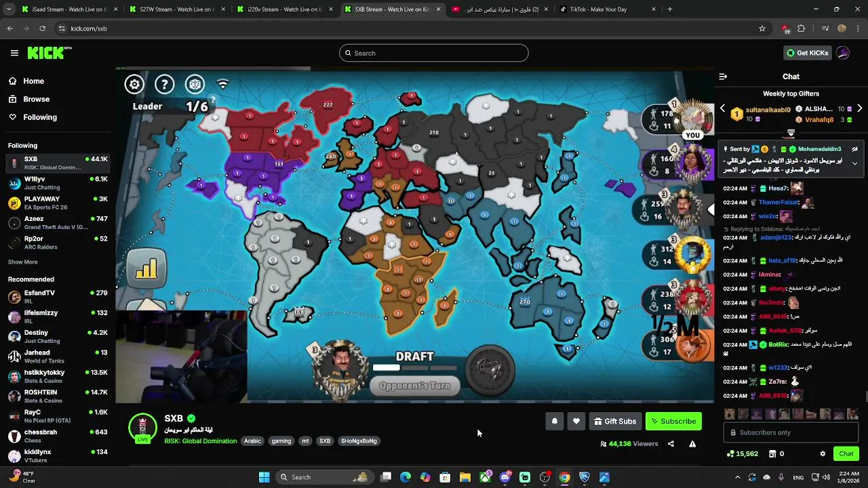Click the Get KICKs button

(807, 53)
